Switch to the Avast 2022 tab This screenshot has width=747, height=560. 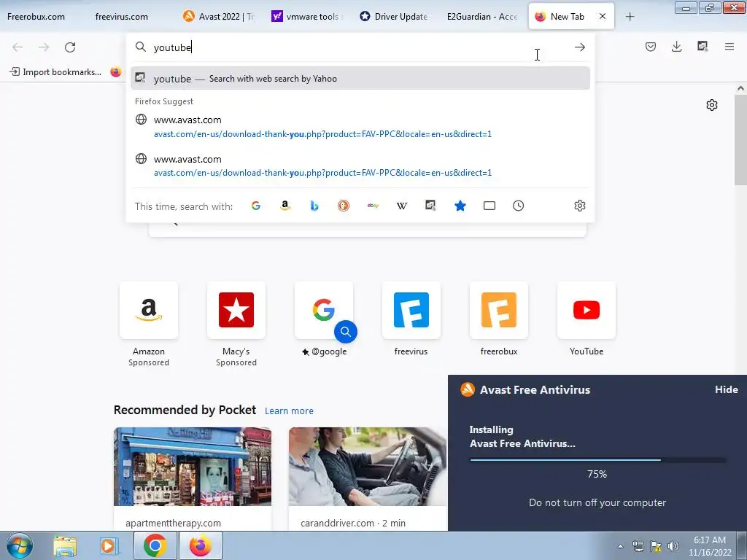[220, 17]
